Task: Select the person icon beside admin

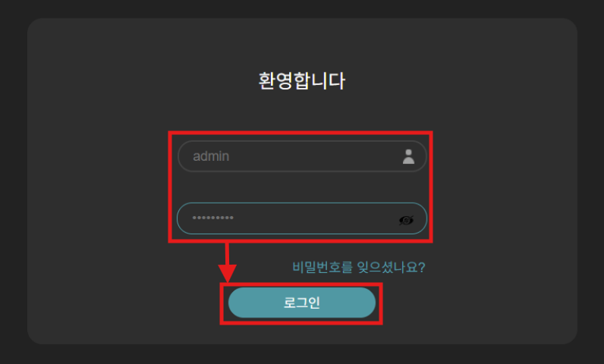Action: [x=408, y=157]
